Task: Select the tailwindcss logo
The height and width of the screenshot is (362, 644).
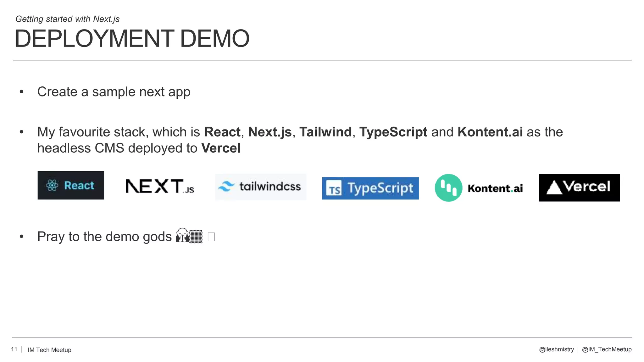Action: [260, 187]
